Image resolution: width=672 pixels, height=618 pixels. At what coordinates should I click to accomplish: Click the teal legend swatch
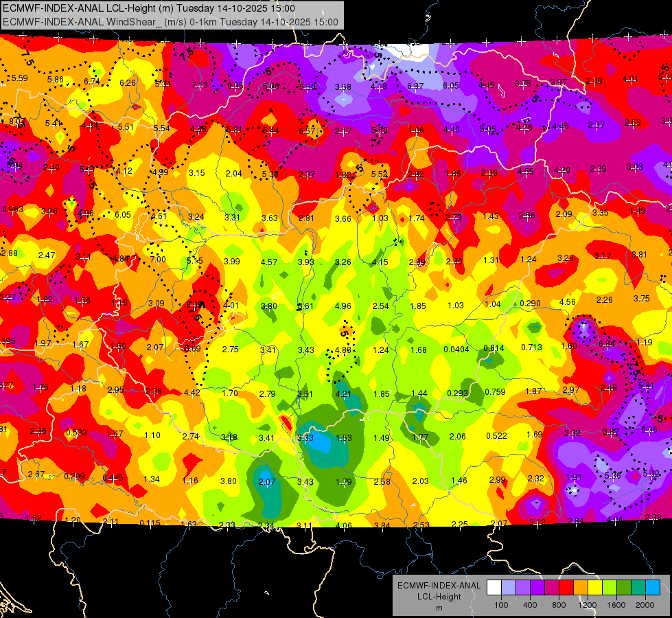(x=638, y=588)
